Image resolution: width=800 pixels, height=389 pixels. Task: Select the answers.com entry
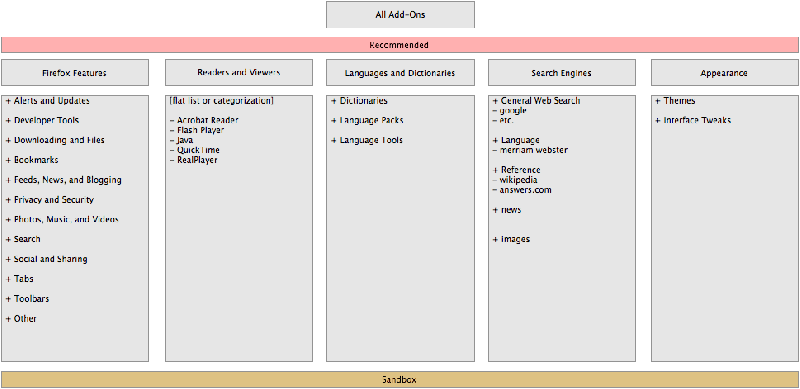pos(522,190)
